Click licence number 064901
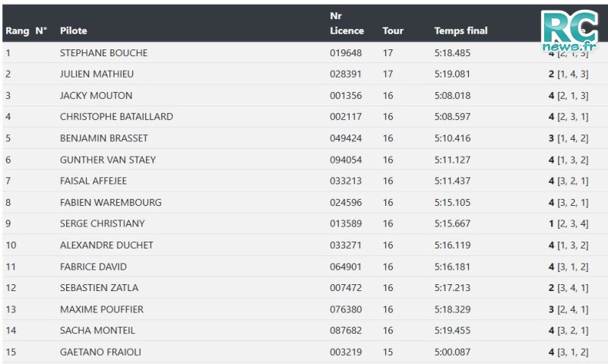 coord(346,267)
